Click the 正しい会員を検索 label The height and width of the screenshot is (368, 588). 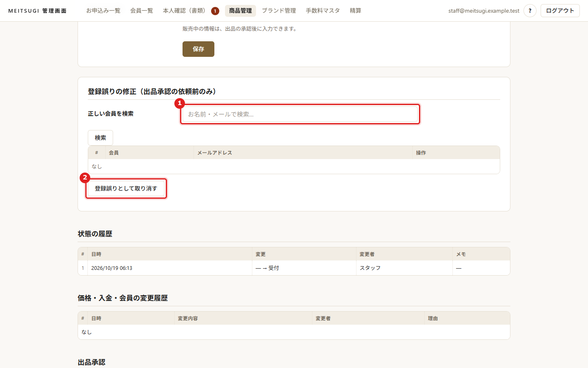111,114
